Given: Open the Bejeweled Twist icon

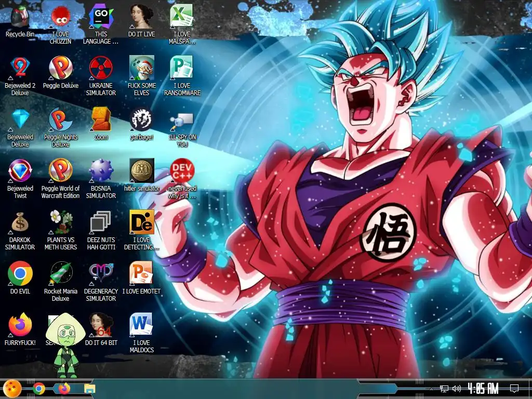Looking at the screenshot, I should pos(20,170).
